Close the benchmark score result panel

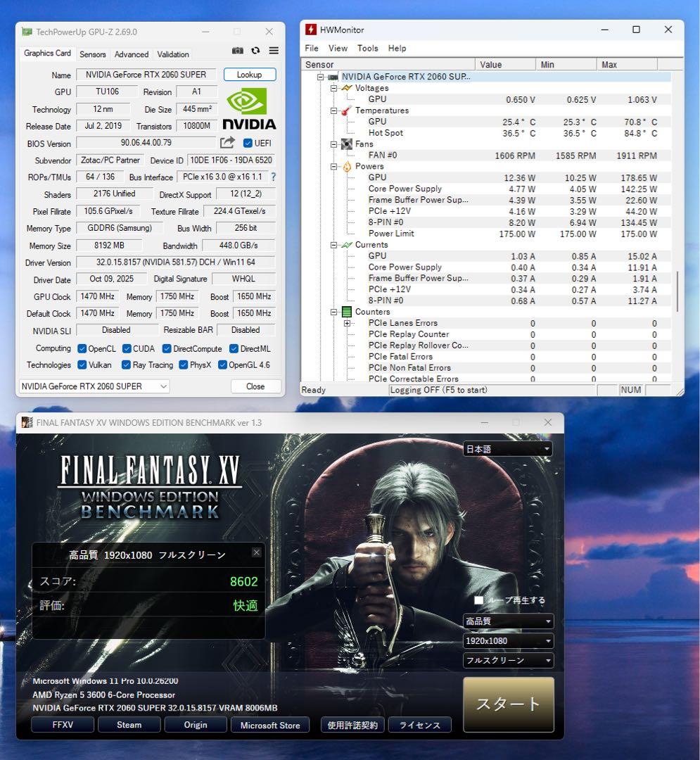(257, 552)
